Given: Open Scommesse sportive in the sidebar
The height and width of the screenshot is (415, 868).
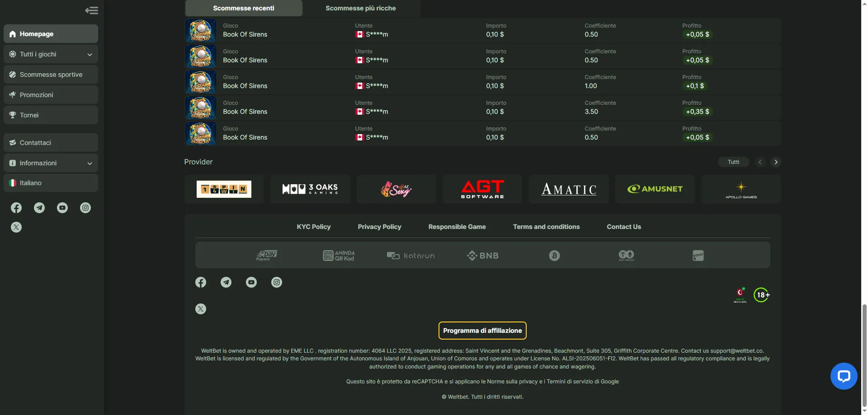Looking at the screenshot, I should (51, 75).
